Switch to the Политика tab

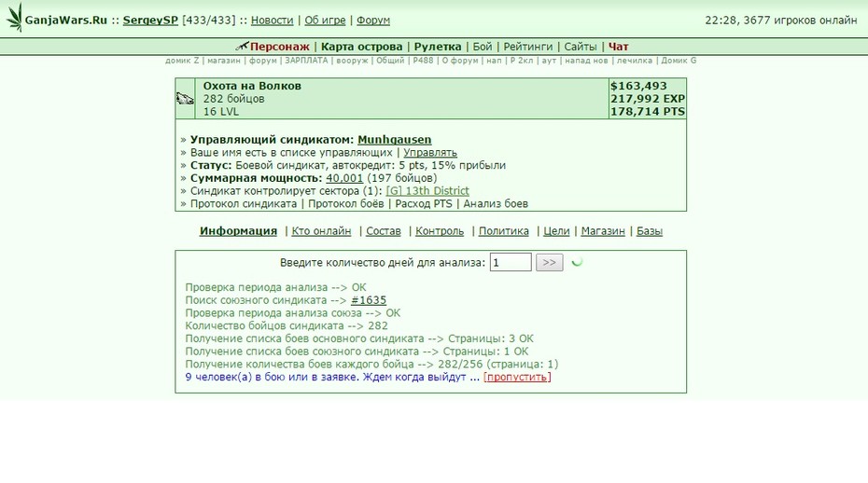point(504,230)
